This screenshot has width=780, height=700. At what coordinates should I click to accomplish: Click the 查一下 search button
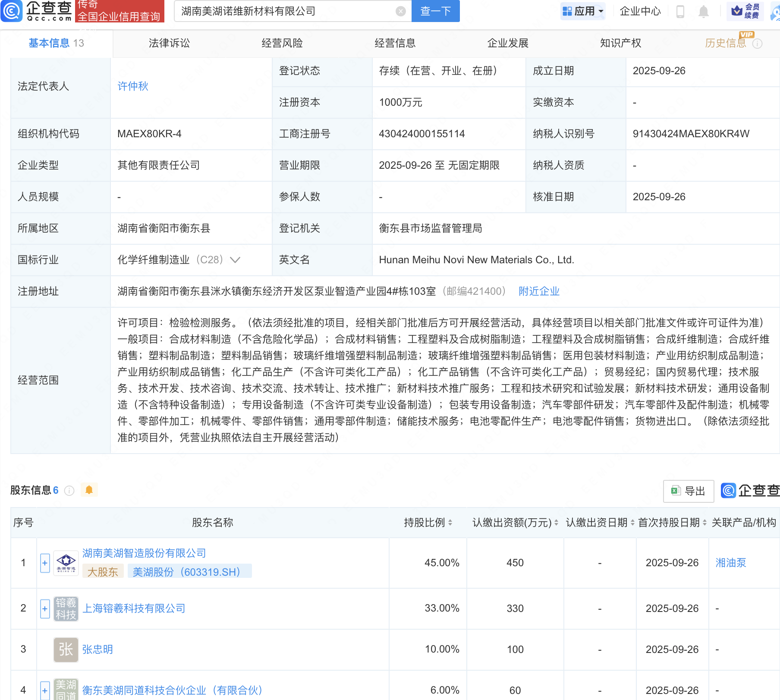point(435,11)
